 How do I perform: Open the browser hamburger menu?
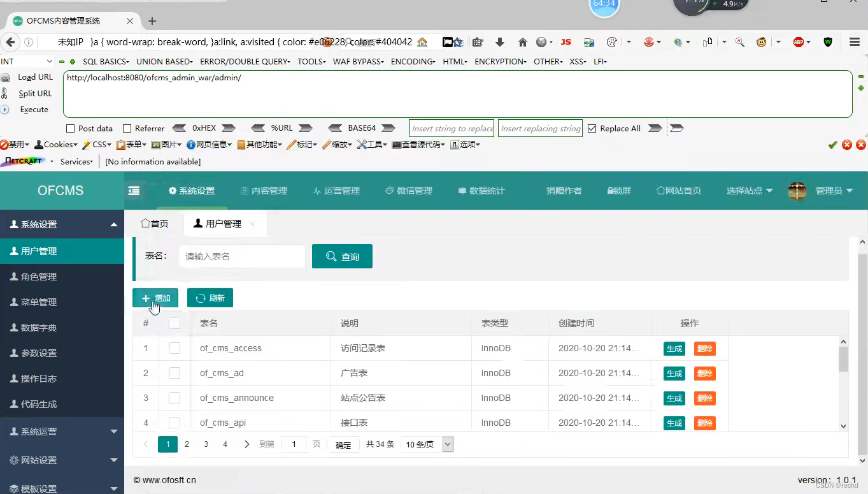(x=855, y=42)
